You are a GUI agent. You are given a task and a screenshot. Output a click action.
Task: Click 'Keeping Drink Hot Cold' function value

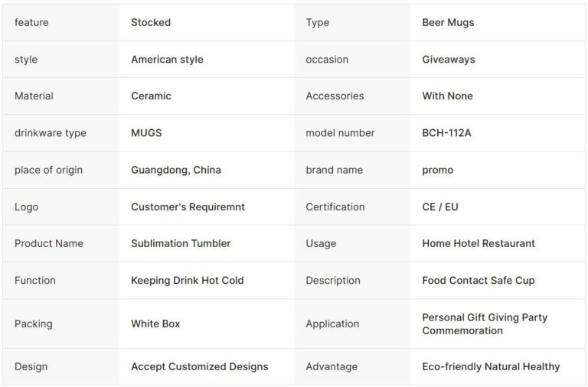[187, 280]
